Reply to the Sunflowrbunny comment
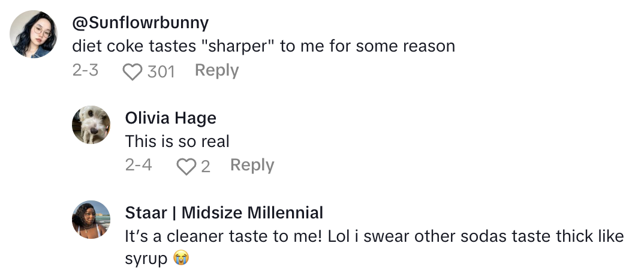The width and height of the screenshot is (644, 270). pyautogui.click(x=216, y=71)
